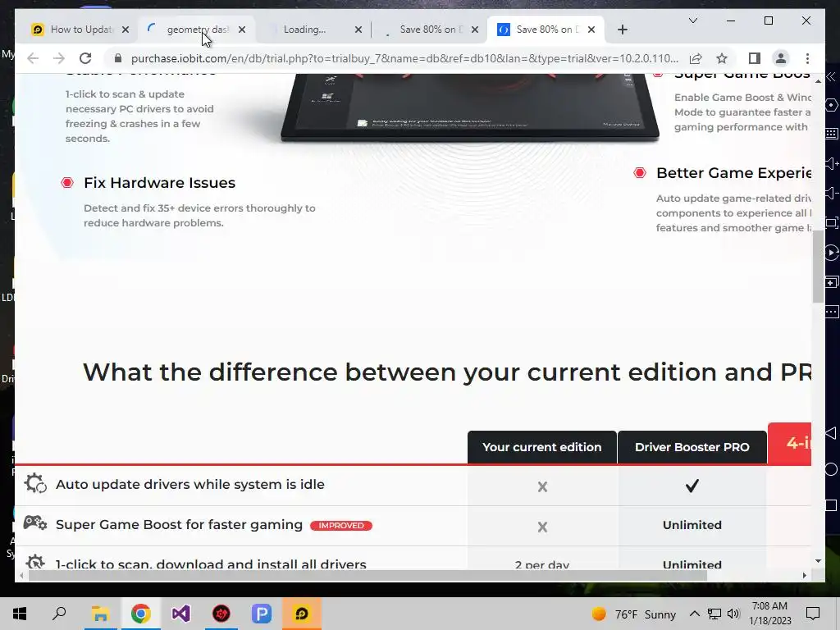840x630 pixels.
Task: Open the Windows notification center
Action: click(813, 614)
